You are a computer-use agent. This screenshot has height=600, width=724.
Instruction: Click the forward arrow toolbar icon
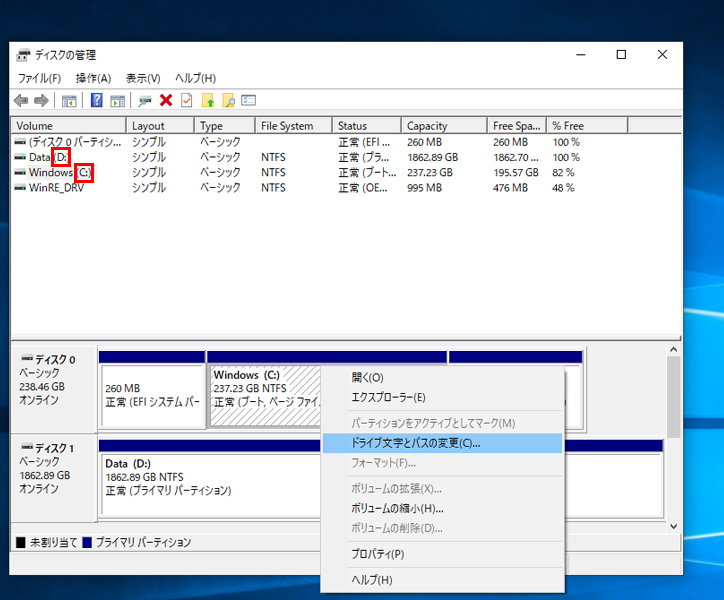click(x=41, y=100)
